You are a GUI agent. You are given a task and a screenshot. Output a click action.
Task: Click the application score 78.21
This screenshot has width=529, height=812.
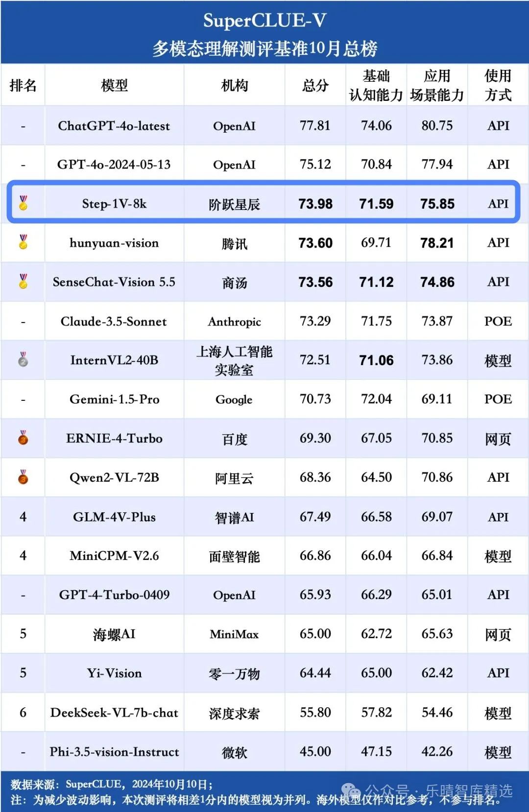coord(437,243)
